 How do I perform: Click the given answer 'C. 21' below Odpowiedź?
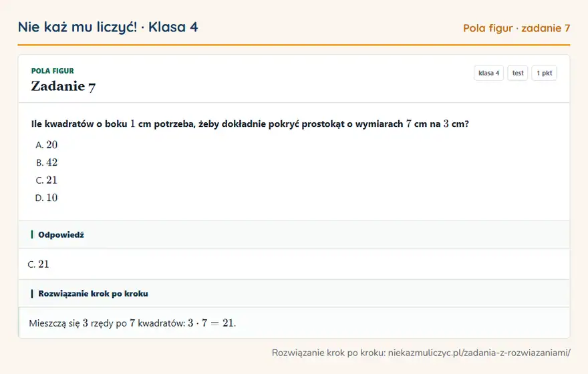coord(39,264)
